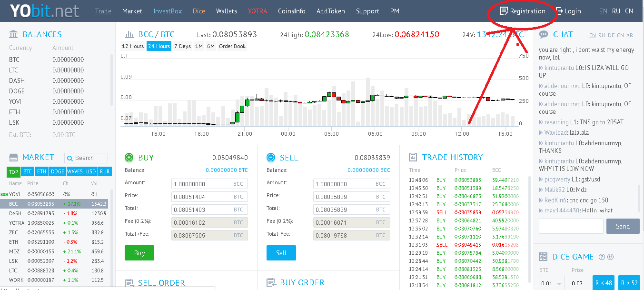The width and height of the screenshot is (644, 290).
Task: Open the Support menu item
Action: tap(367, 11)
